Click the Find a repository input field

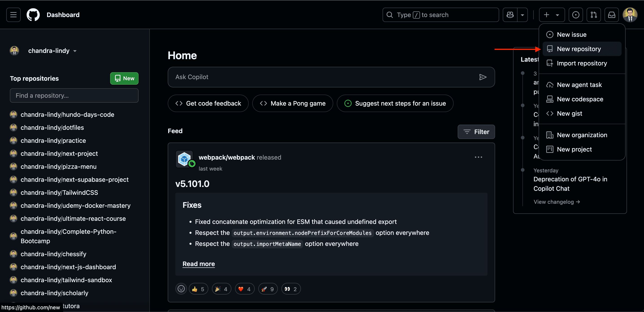[74, 95]
